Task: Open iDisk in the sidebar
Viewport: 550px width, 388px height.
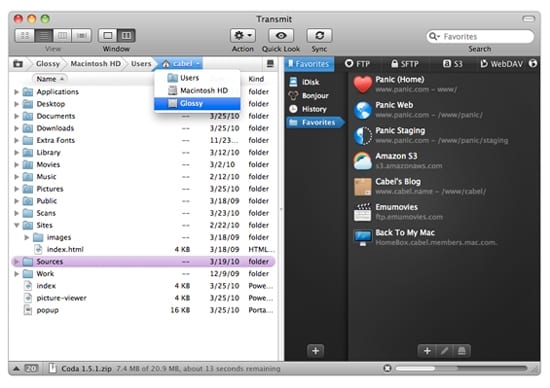Action: (304, 82)
